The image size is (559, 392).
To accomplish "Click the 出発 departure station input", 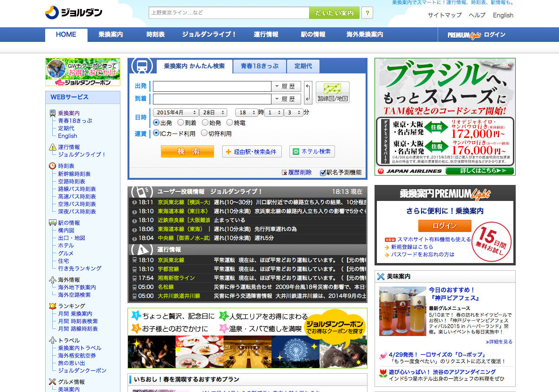I will (x=212, y=86).
